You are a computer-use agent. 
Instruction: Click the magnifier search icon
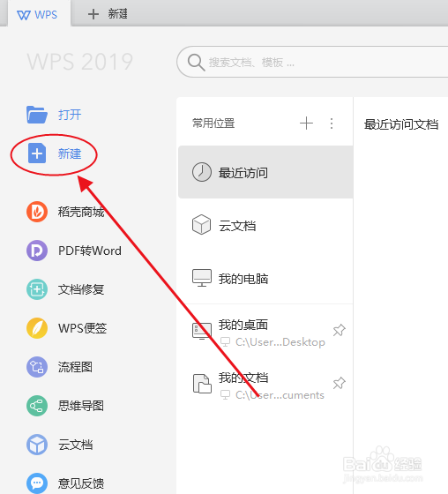197,63
